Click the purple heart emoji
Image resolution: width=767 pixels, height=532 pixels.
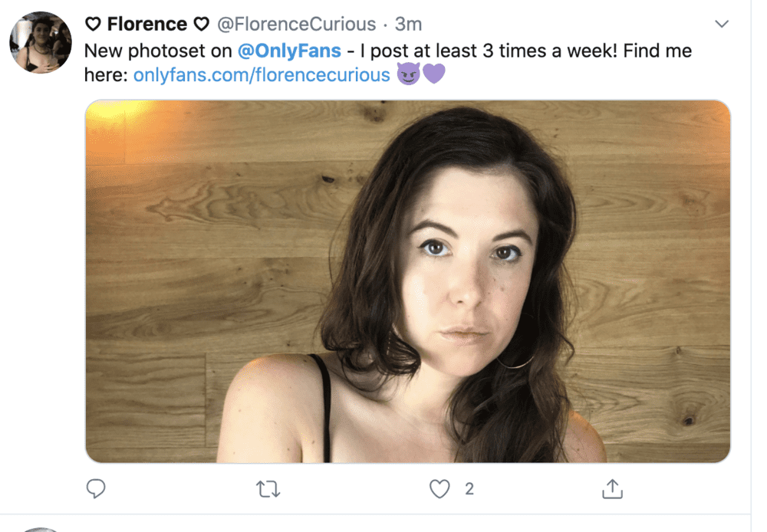click(x=434, y=74)
